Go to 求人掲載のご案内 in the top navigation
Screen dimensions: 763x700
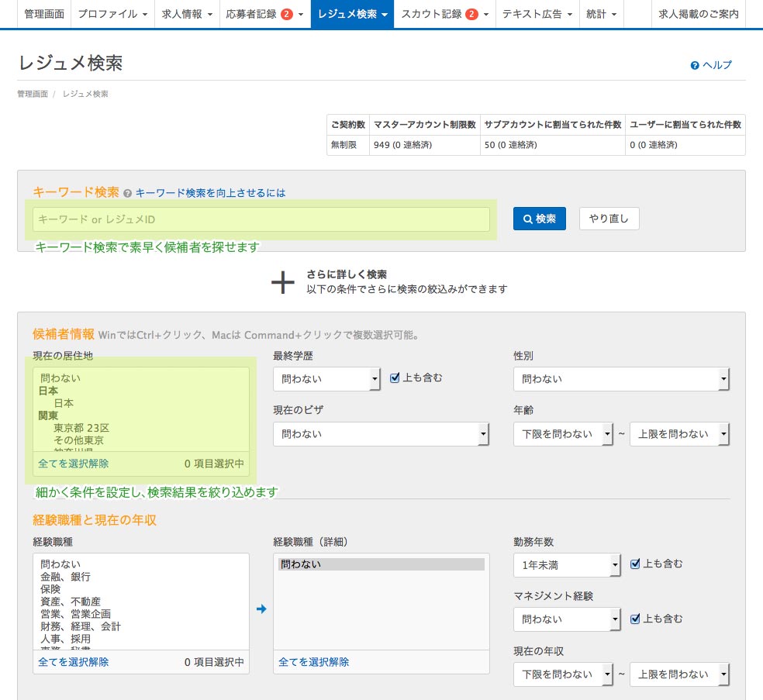(699, 14)
